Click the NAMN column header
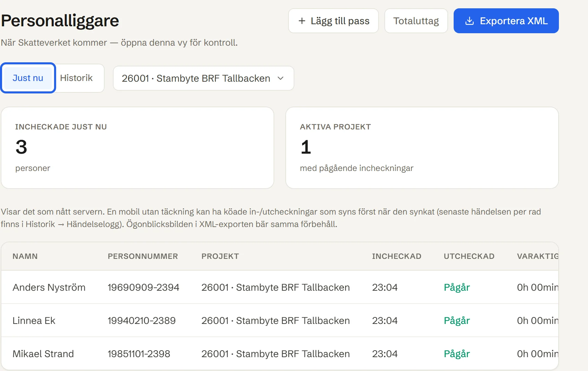Viewport: 588px width, 371px height. click(25, 256)
